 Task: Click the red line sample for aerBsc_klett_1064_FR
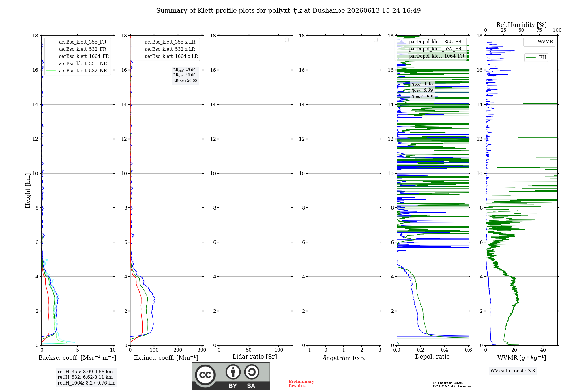pyautogui.click(x=51, y=56)
